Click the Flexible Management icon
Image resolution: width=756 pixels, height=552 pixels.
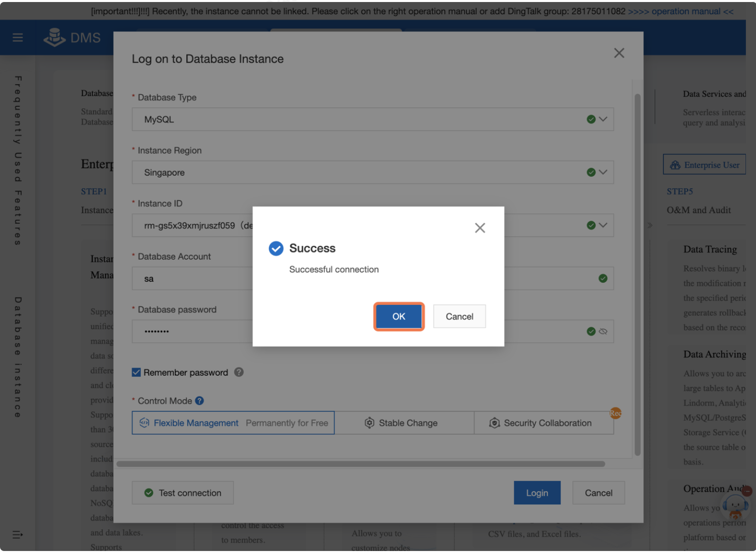click(x=144, y=422)
